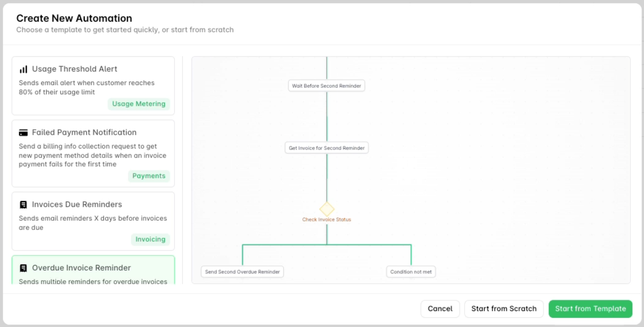The image size is (644, 327).
Task: Select the Get Invoice for Second Reminder node
Action: click(x=326, y=147)
